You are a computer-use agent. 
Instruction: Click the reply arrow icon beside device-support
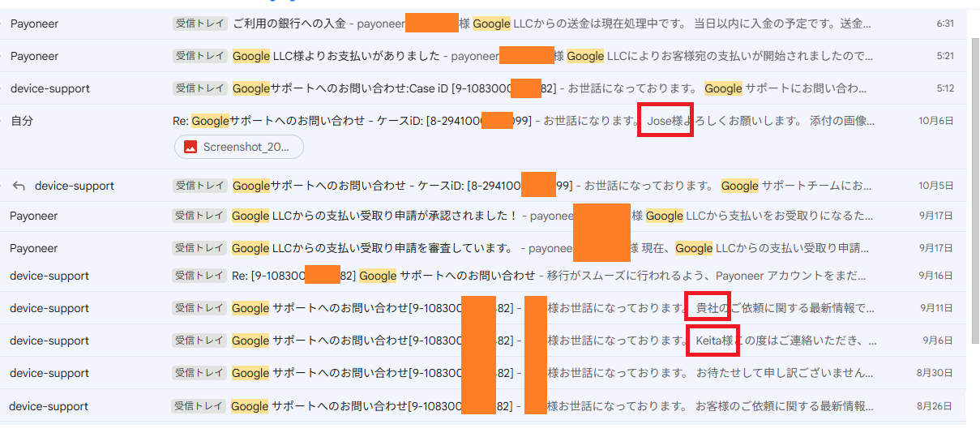point(19,186)
